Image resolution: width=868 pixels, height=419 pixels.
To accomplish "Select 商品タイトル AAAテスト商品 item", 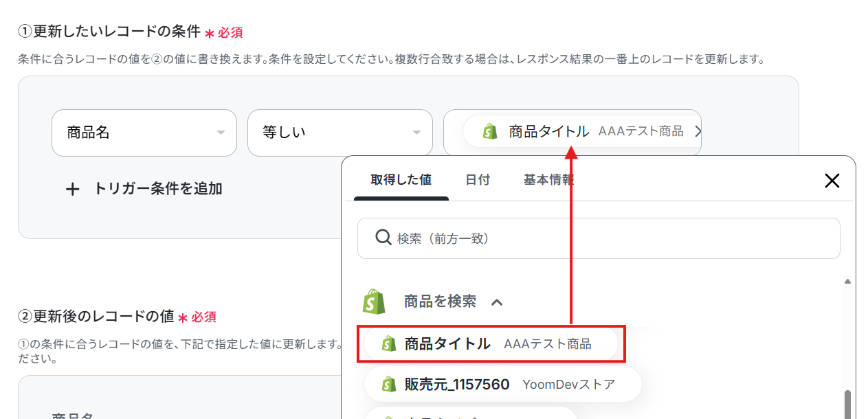I will click(491, 343).
